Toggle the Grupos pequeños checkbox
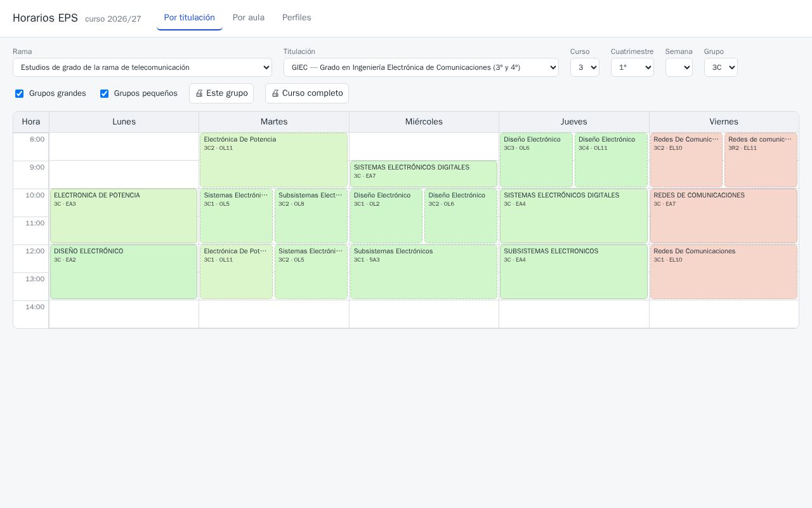 point(104,93)
